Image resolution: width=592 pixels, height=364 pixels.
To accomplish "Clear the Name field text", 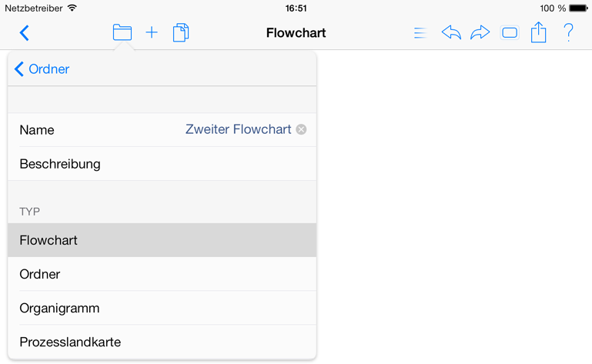I will coord(301,129).
